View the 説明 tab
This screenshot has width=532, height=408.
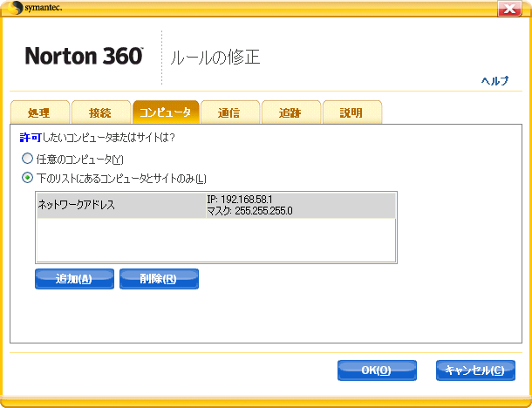coord(351,112)
